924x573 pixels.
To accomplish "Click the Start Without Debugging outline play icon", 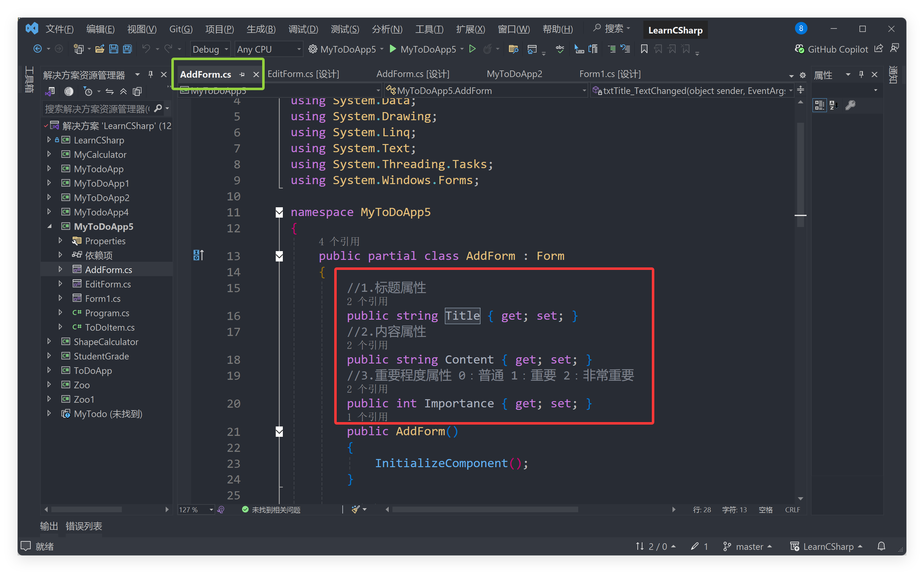I will coord(472,49).
